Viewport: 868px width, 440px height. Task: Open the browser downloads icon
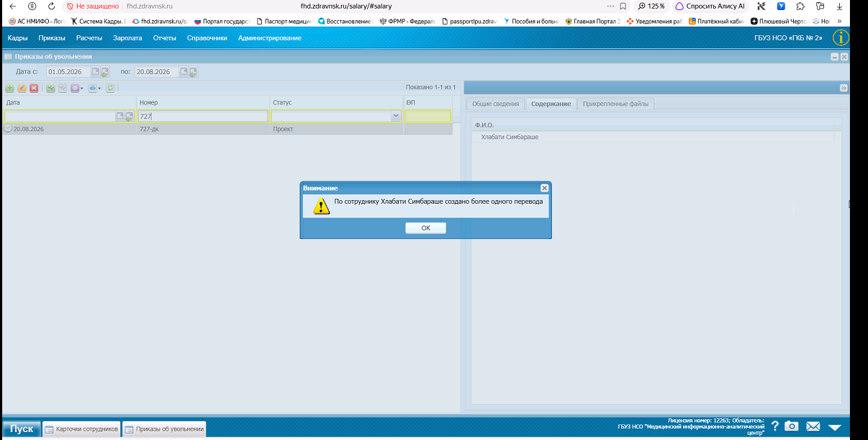coord(839,6)
